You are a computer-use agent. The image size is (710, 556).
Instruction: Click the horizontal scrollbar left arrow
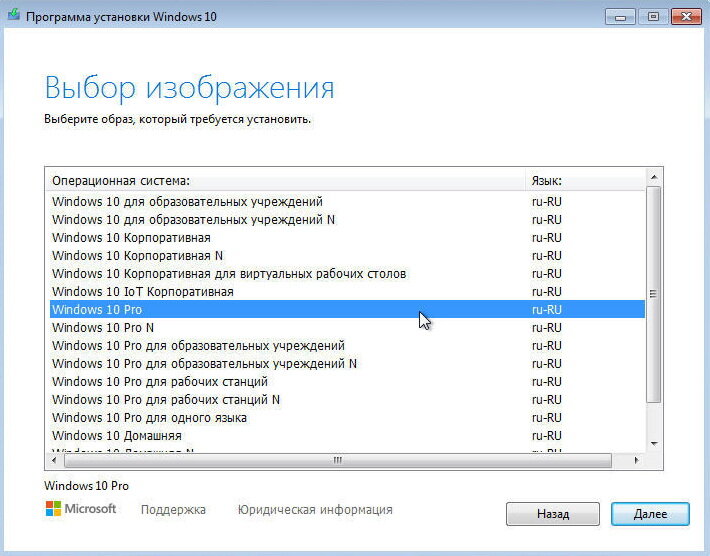55,460
